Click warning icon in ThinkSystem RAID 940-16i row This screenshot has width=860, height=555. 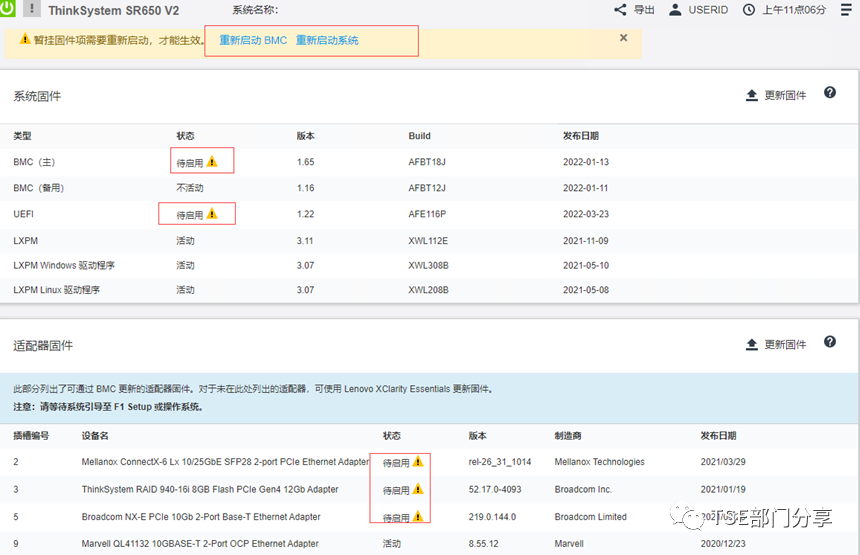(x=418, y=489)
